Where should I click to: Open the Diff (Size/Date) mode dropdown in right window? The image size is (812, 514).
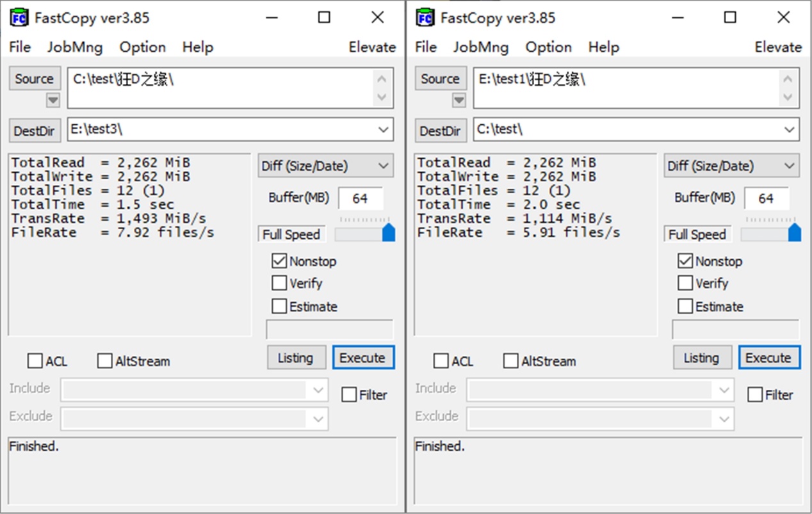click(x=732, y=166)
